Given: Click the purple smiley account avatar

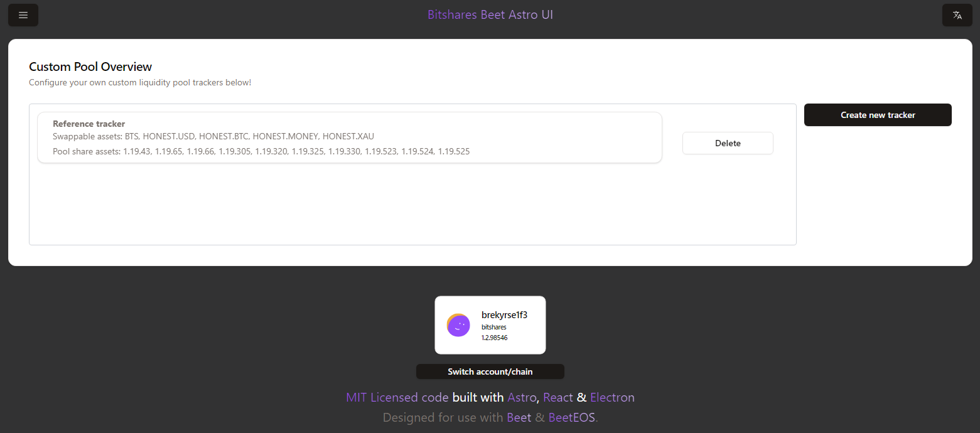Looking at the screenshot, I should [458, 325].
